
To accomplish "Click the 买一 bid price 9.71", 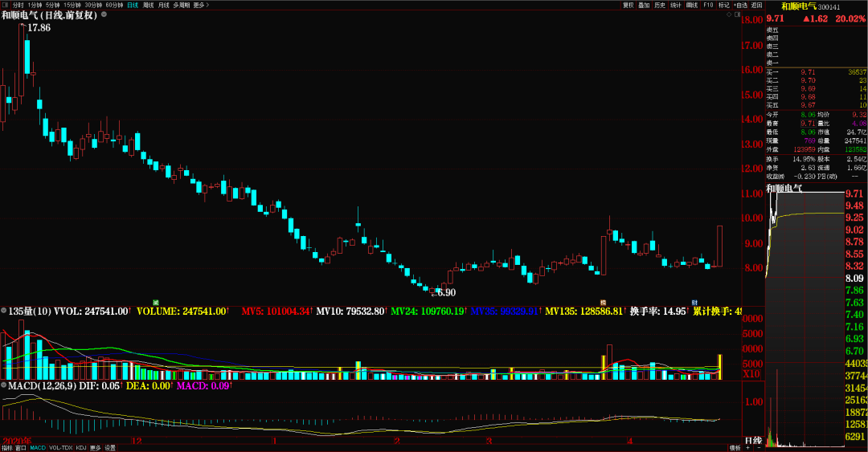I will click(808, 72).
